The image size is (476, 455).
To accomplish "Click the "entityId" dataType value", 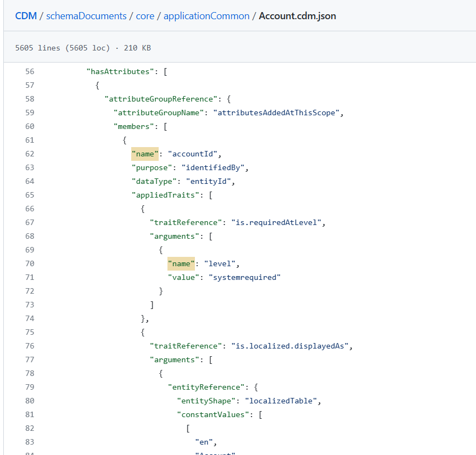I will tap(209, 181).
